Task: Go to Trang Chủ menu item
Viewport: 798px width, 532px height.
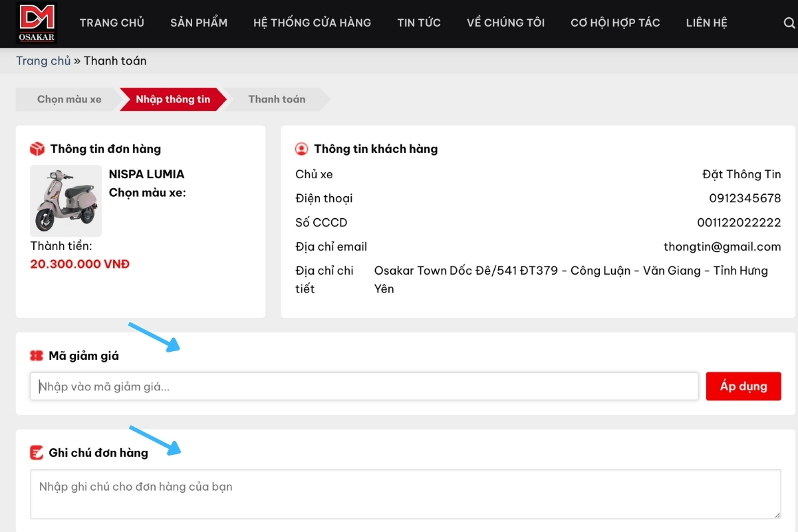Action: pyautogui.click(x=112, y=23)
